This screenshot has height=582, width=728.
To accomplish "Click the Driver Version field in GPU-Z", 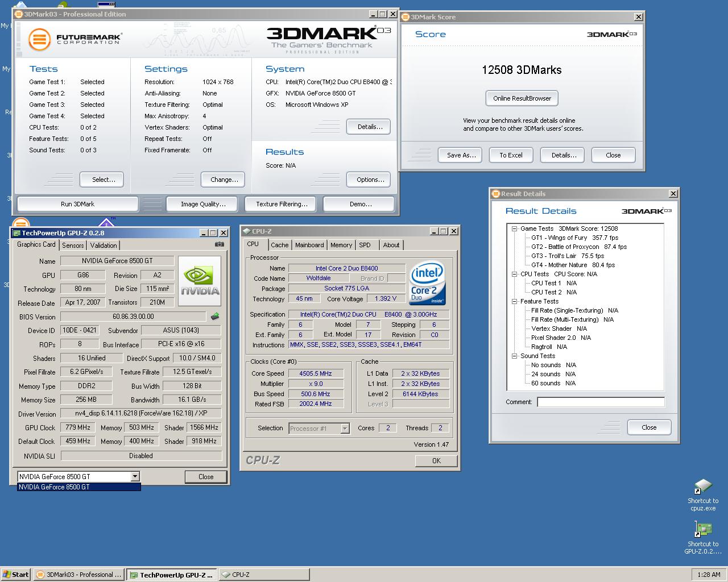I will click(x=141, y=413).
